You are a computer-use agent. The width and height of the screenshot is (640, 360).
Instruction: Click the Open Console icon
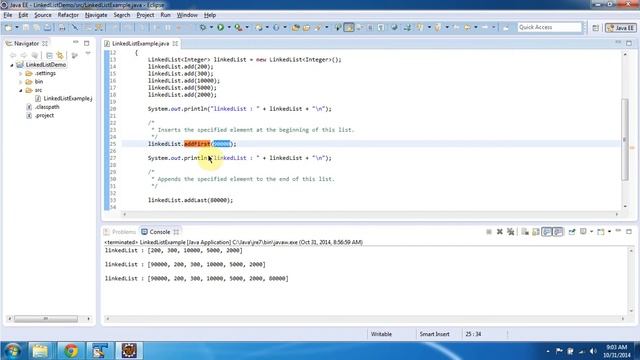point(601,232)
